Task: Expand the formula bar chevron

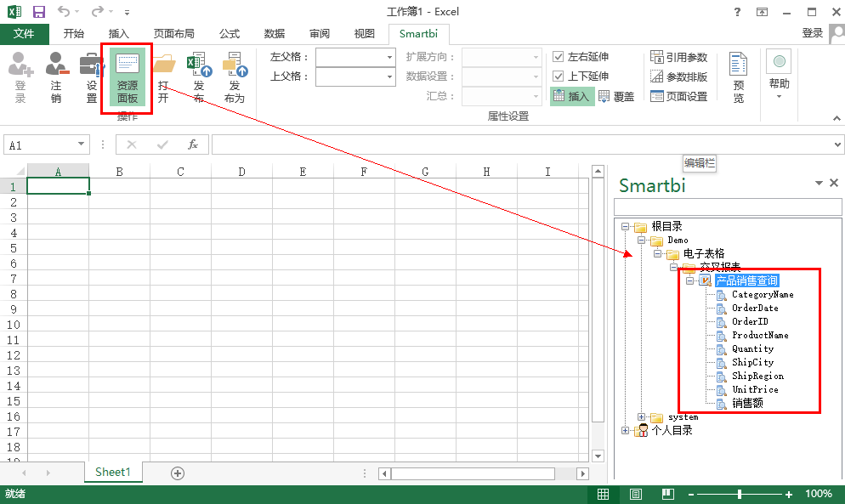Action: [x=837, y=144]
